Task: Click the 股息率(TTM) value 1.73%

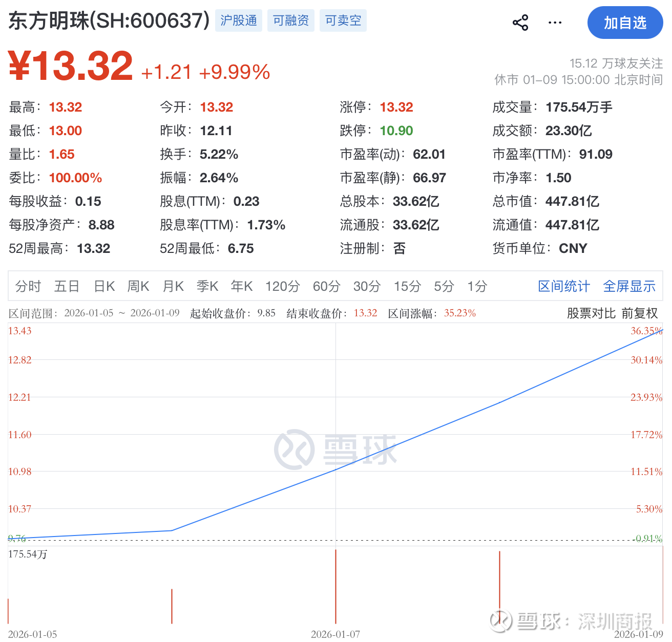Action: pyautogui.click(x=266, y=225)
